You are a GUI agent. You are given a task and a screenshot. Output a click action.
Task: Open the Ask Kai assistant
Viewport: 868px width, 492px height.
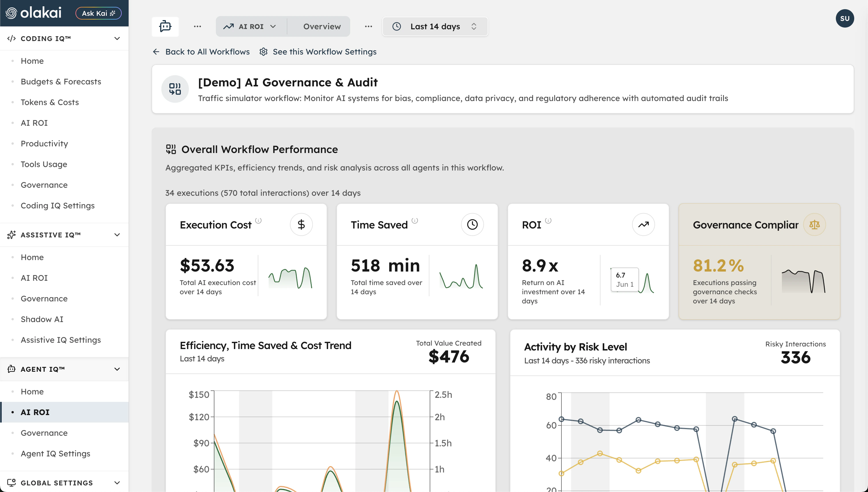(98, 13)
